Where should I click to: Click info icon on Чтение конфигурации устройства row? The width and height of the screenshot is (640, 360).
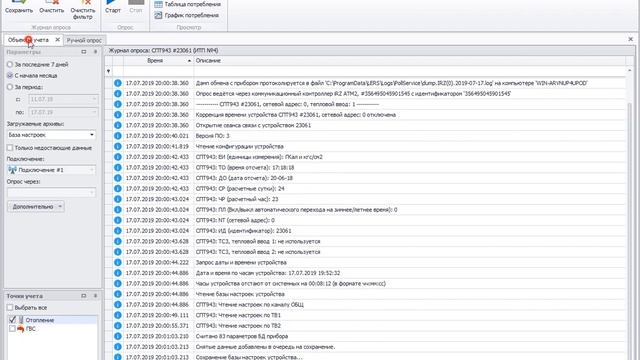pos(118,146)
